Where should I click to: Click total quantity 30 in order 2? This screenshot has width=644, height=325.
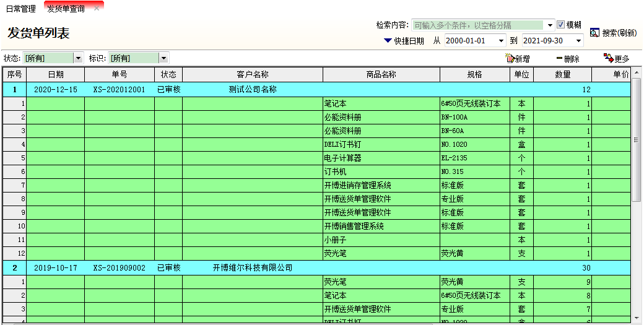tap(586, 267)
